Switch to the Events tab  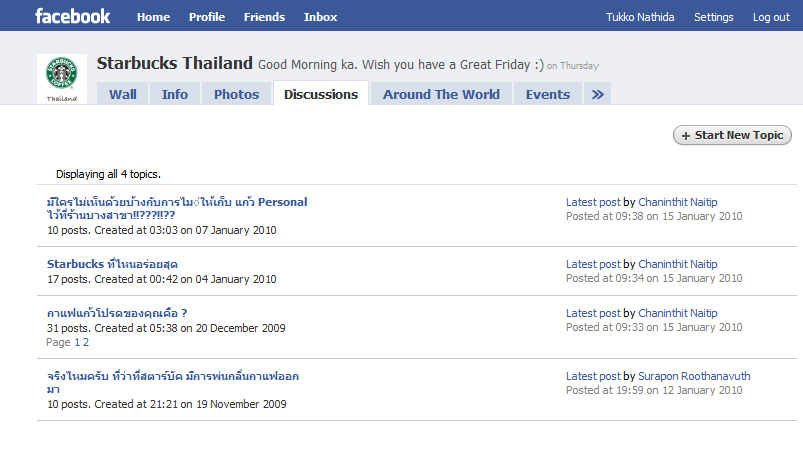tap(547, 94)
